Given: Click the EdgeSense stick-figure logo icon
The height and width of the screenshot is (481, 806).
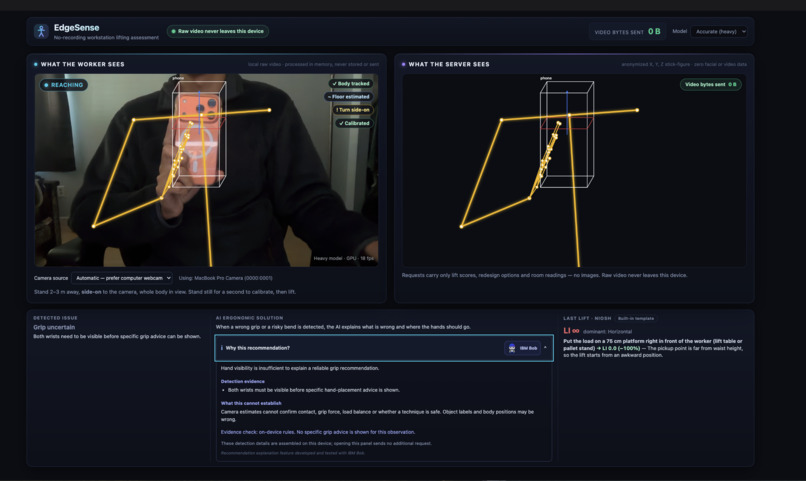Looking at the screenshot, I should pos(41,31).
